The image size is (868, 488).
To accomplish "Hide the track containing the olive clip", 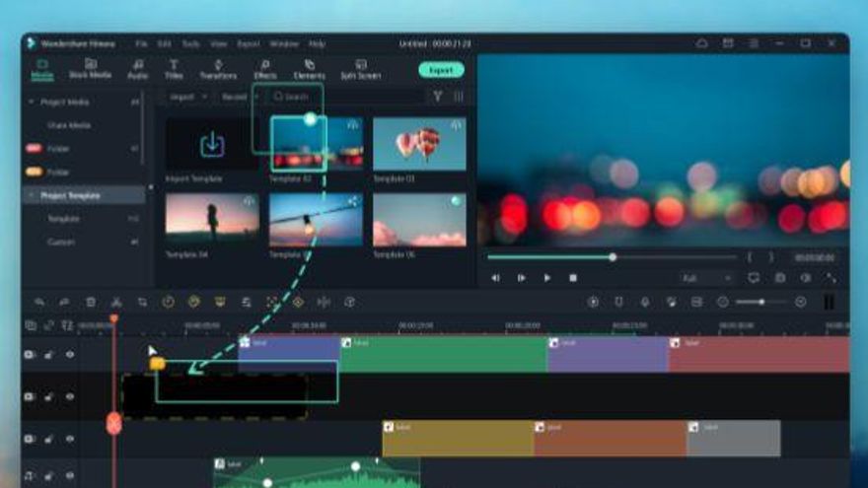I will (70, 439).
